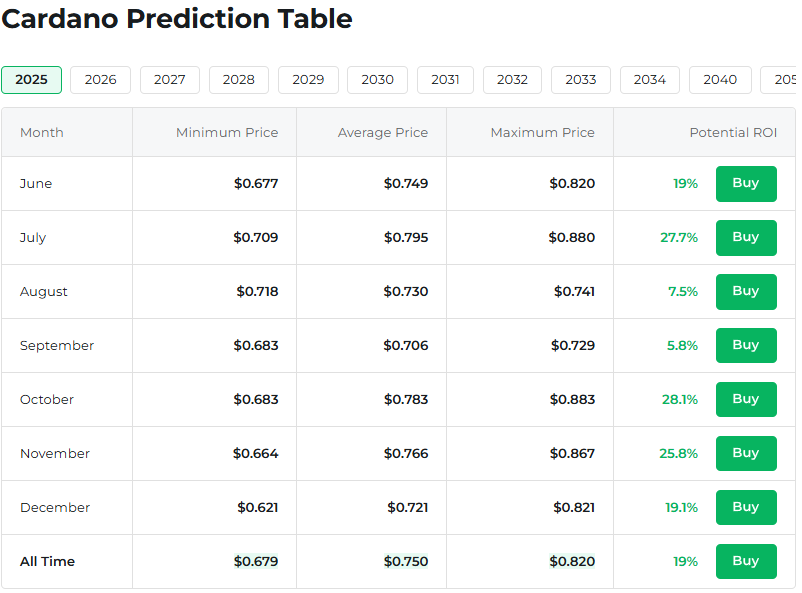802x593 pixels.
Task: Select the 2029 year tab
Action: click(308, 80)
